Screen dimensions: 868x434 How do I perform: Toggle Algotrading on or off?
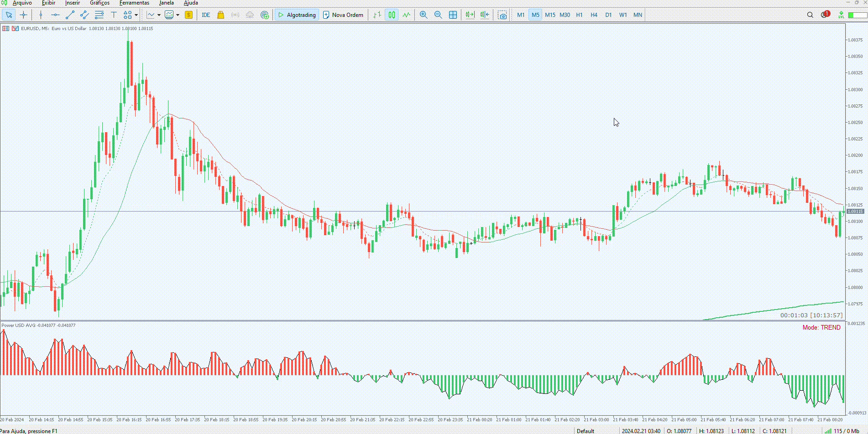pyautogui.click(x=297, y=15)
